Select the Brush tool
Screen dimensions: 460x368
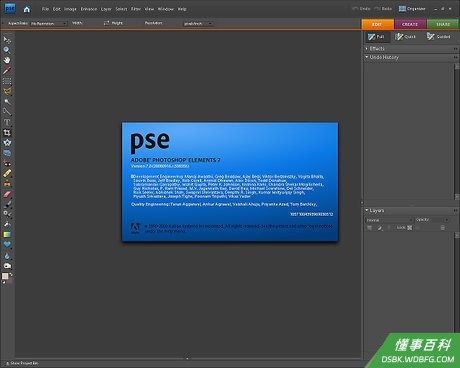7,204
